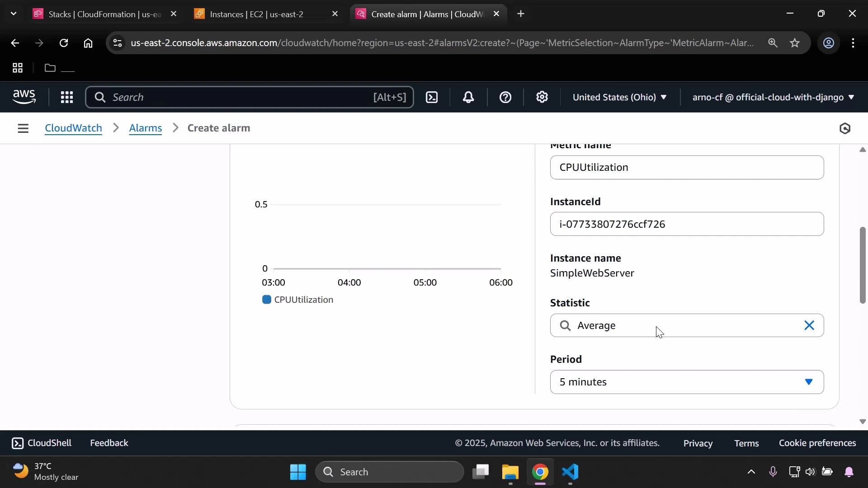Open the AWS console settings gear
This screenshot has width=868, height=488.
542,97
